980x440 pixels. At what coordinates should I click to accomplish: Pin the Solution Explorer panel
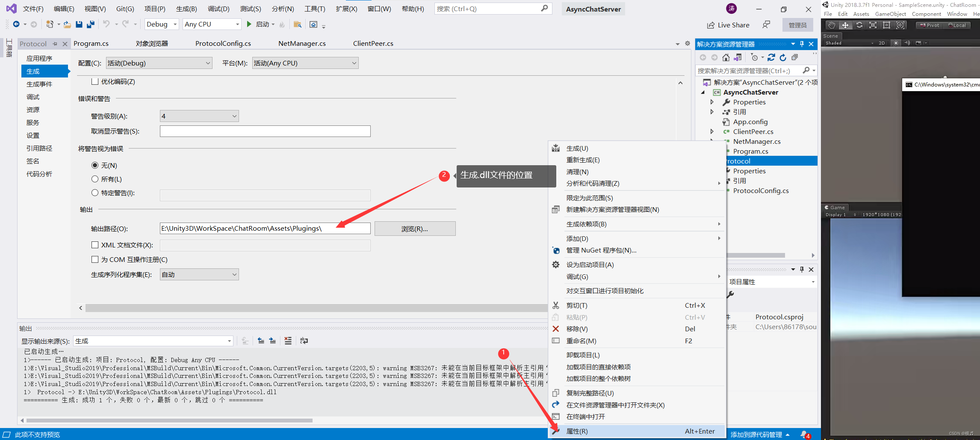[x=802, y=44]
